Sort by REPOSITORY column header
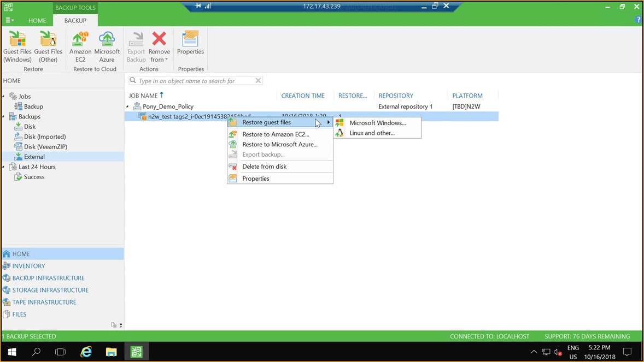 point(396,96)
